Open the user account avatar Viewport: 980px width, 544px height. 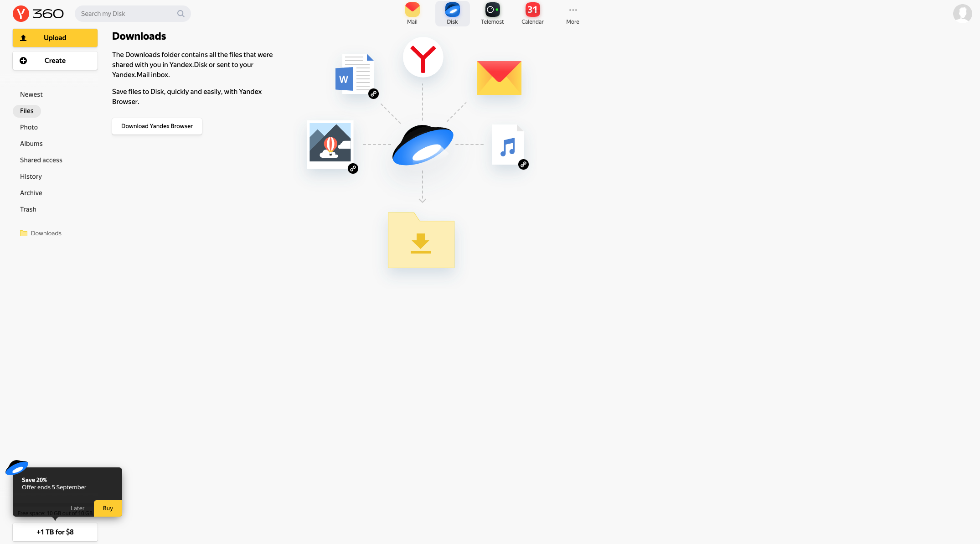[x=962, y=14]
